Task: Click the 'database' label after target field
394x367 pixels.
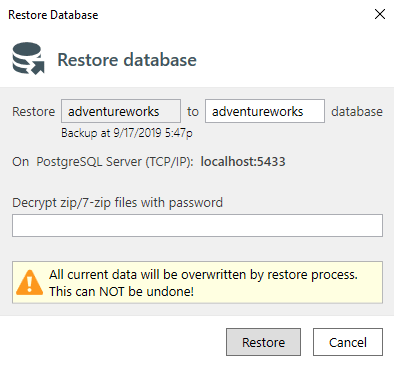Action: point(357,111)
